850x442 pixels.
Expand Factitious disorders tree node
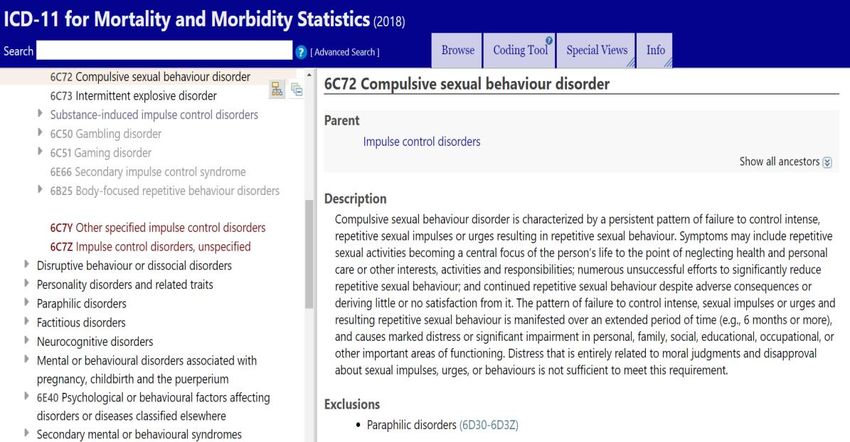tap(26, 321)
